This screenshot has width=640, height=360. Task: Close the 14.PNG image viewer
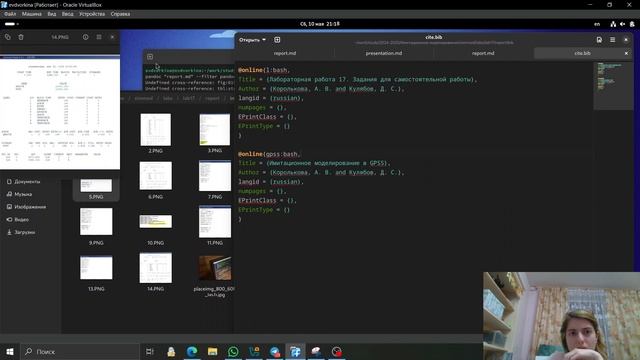(x=112, y=37)
